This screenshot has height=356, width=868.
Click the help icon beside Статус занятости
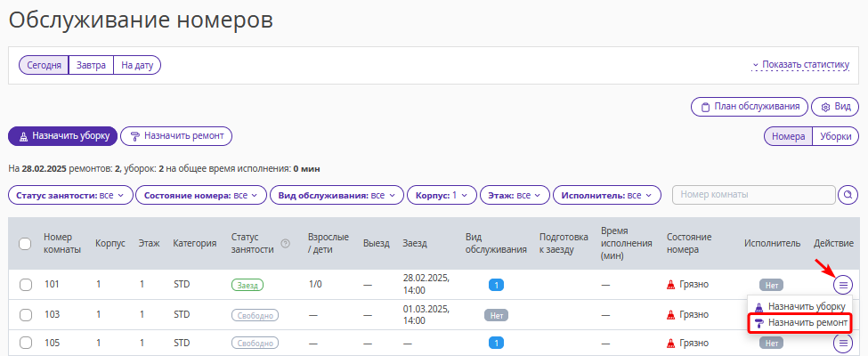click(286, 244)
